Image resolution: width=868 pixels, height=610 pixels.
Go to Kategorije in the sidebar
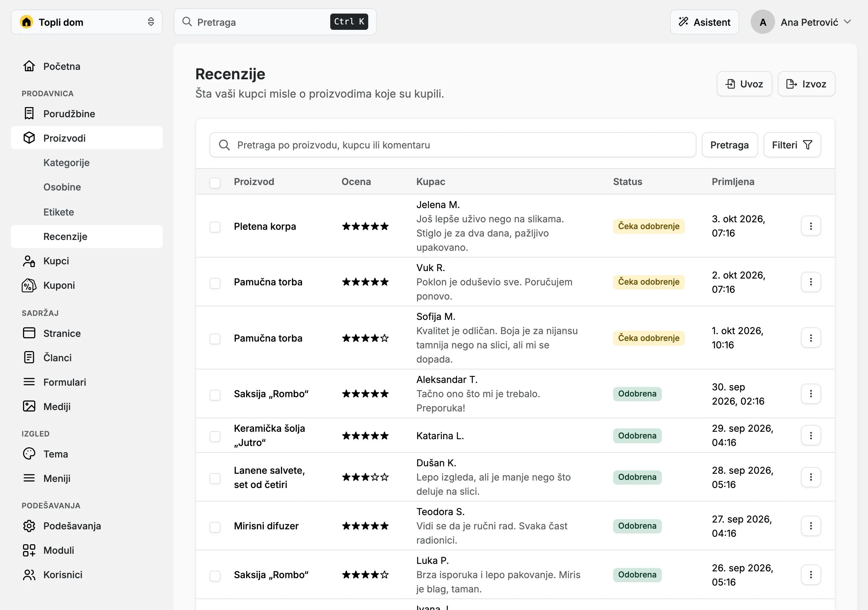pos(66,163)
